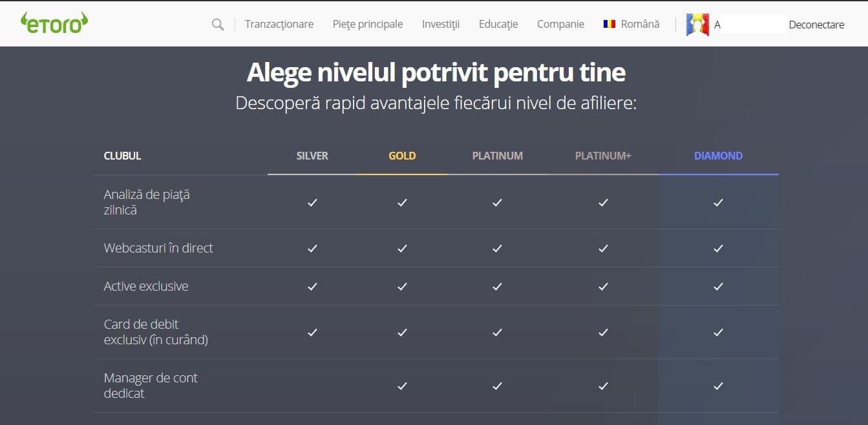
Task: Click the Gold checkmark for Active exclusive
Action: coord(401,286)
